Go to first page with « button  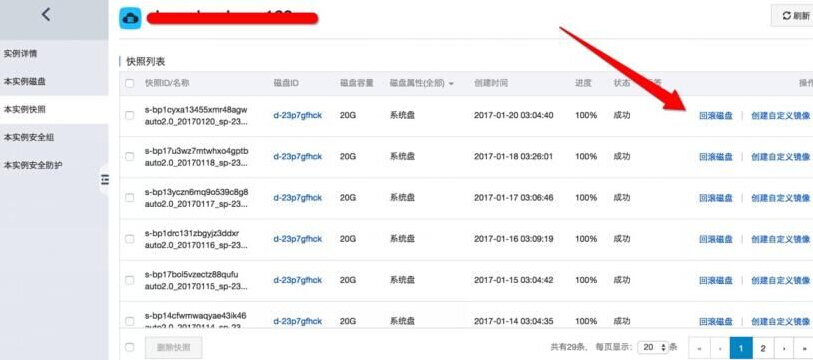tap(699, 348)
